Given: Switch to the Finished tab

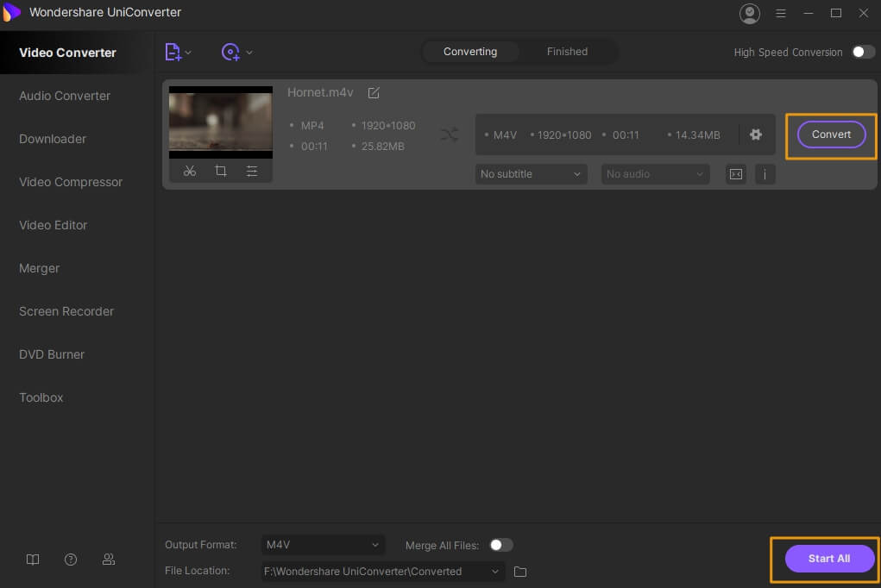Looking at the screenshot, I should 567,52.
